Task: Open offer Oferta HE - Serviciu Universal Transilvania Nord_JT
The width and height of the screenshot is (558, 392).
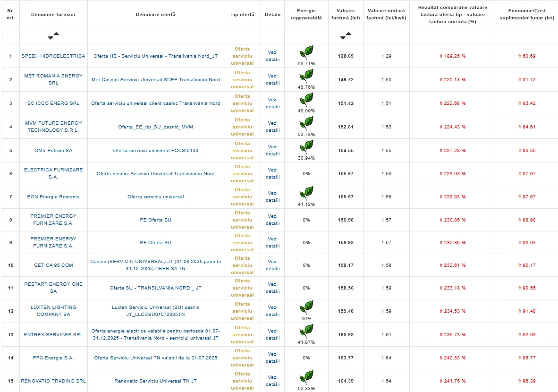Action: point(155,56)
